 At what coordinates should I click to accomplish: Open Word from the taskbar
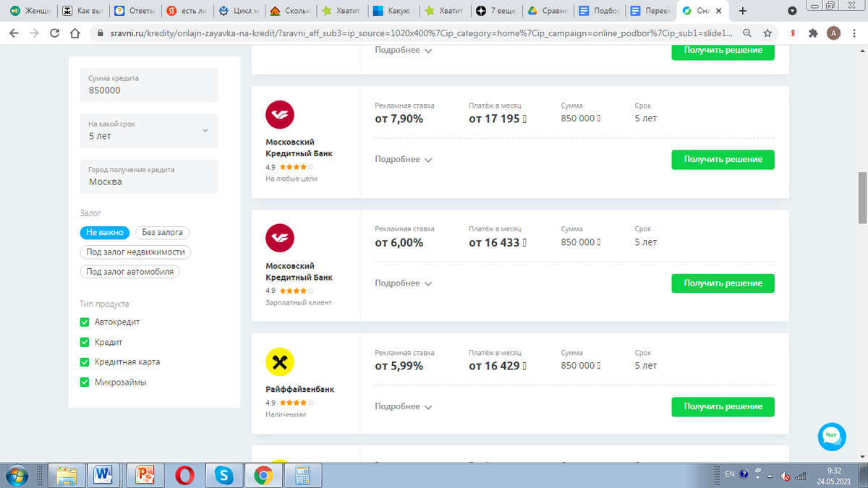tap(105, 475)
